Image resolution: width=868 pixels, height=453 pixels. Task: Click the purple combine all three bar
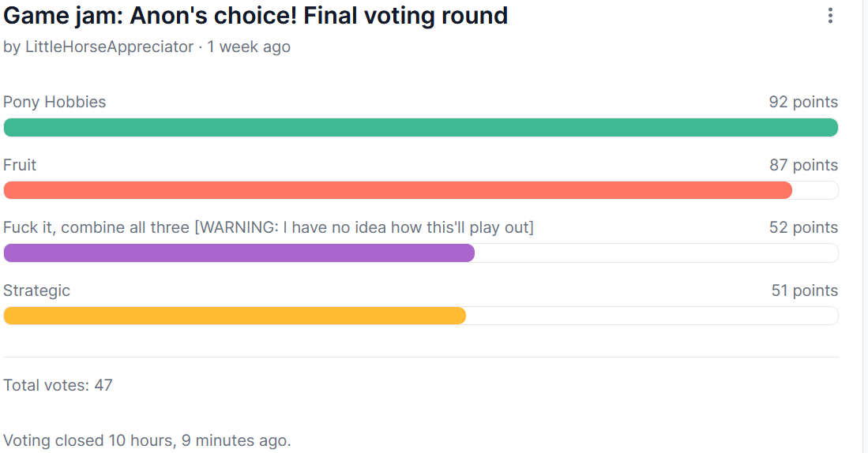[239, 253]
